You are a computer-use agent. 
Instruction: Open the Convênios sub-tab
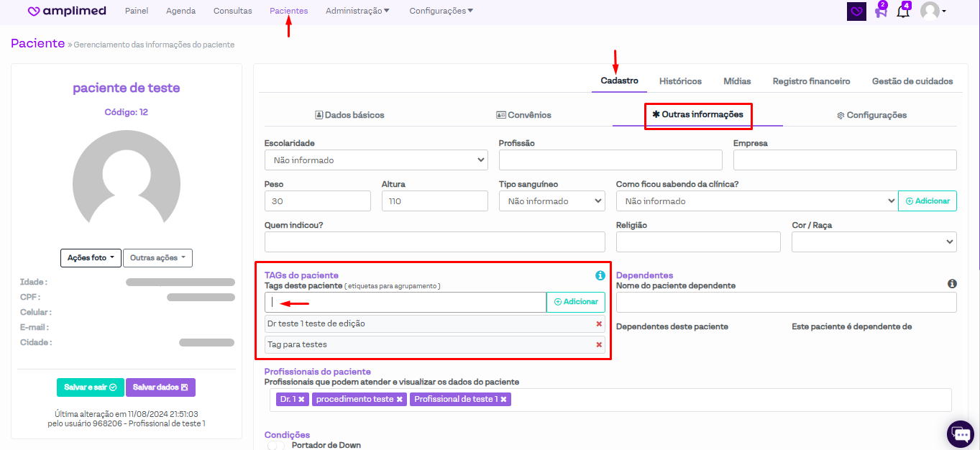[x=523, y=115]
